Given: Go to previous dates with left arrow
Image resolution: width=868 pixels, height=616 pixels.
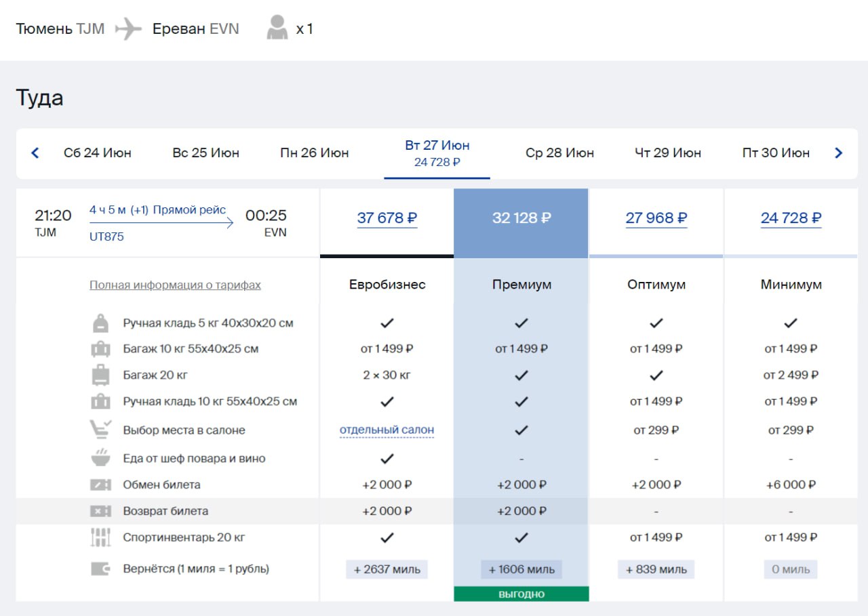Looking at the screenshot, I should [x=35, y=153].
